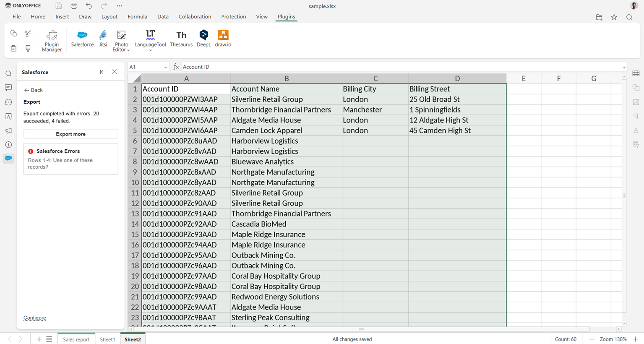The height and width of the screenshot is (344, 644).
Task: Click the Salesforce Errors message box
Action: coord(70,159)
